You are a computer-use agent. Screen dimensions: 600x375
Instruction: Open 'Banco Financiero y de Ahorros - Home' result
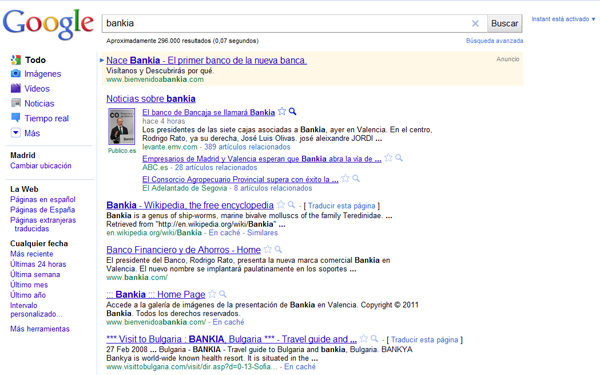point(184,250)
